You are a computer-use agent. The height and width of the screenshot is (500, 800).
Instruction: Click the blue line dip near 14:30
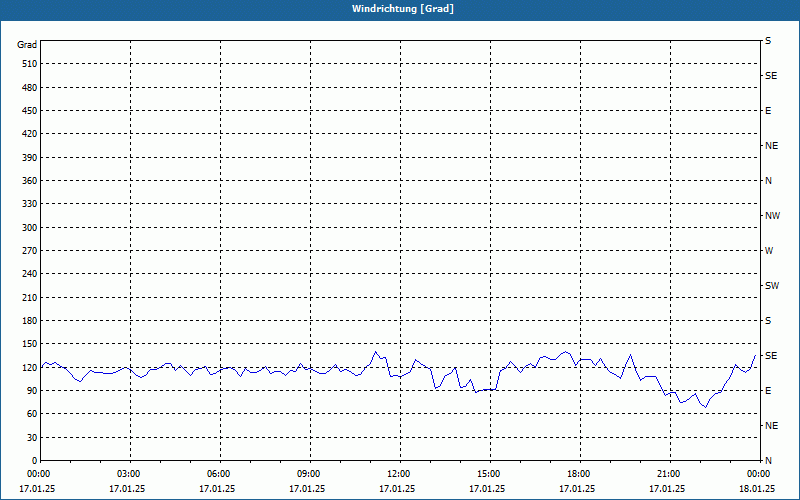[x=476, y=392]
